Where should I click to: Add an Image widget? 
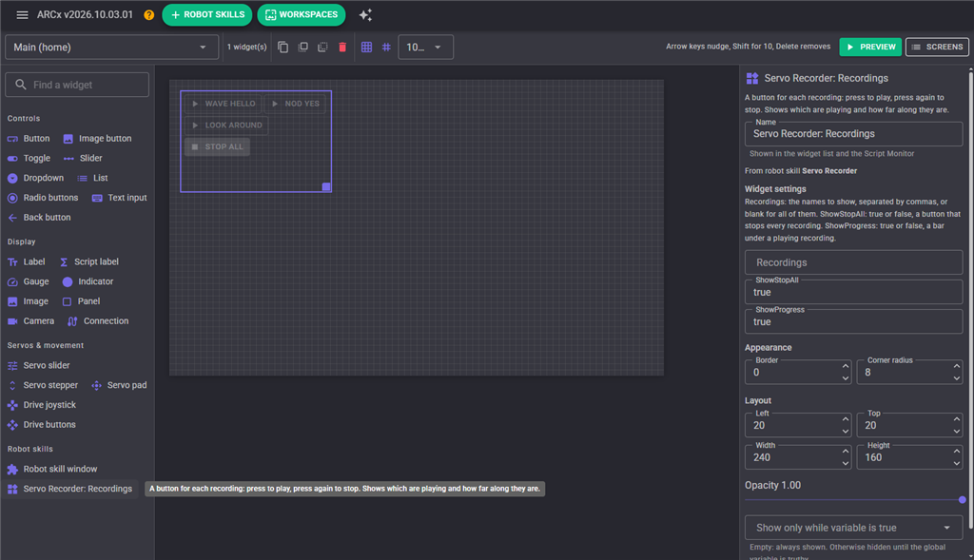tap(28, 301)
